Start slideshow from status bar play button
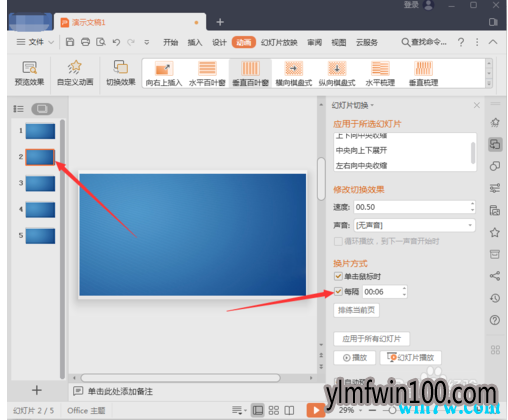This screenshot has width=508, height=420. tap(316, 410)
